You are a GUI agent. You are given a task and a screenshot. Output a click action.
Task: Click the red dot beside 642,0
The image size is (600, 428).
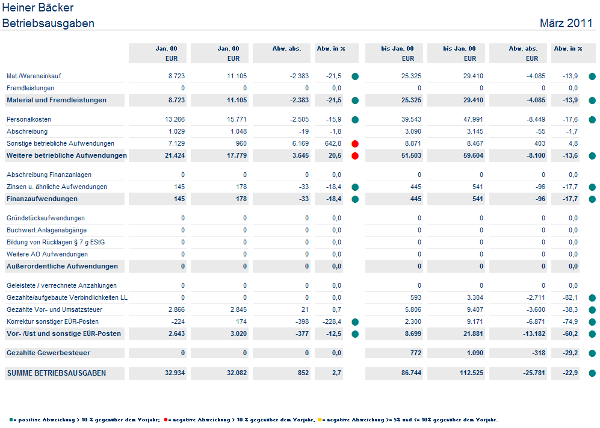click(355, 144)
